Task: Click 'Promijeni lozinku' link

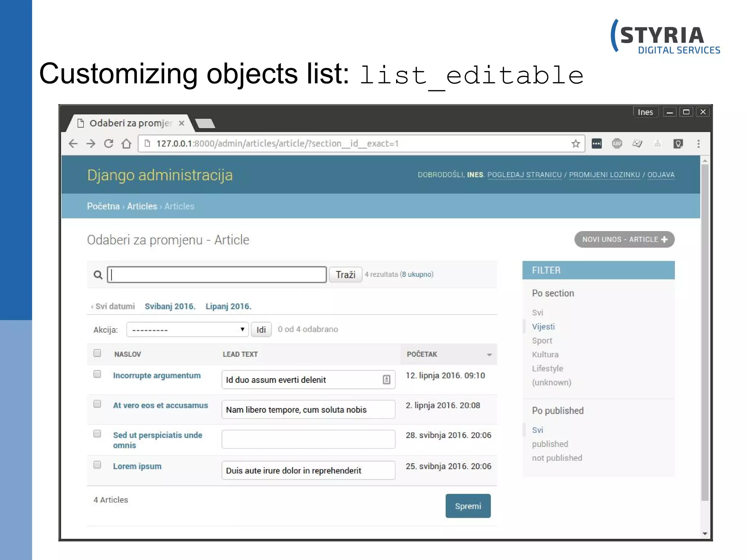Action: [x=604, y=175]
